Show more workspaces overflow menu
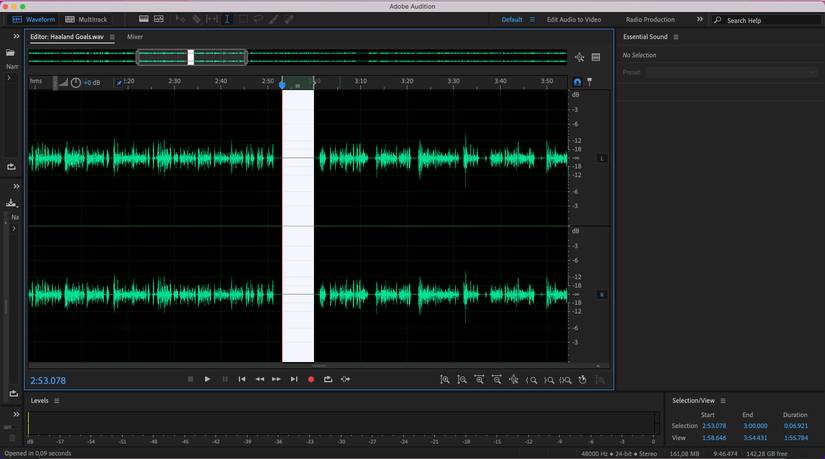 pos(700,19)
